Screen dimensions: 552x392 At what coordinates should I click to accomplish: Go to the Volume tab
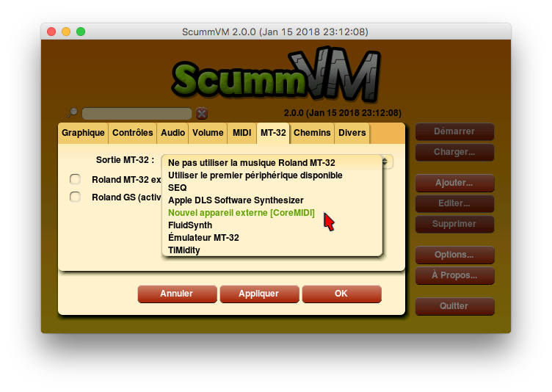tap(208, 133)
